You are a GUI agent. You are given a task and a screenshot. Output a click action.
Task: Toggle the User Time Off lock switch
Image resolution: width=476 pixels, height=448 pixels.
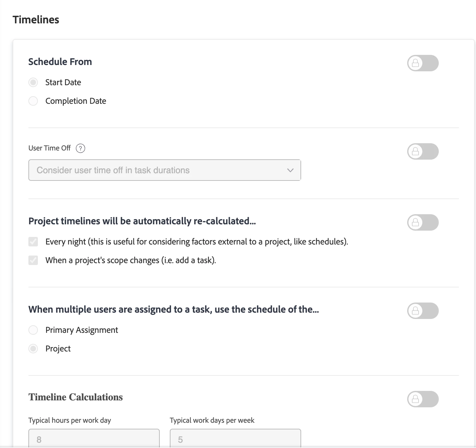(x=423, y=151)
